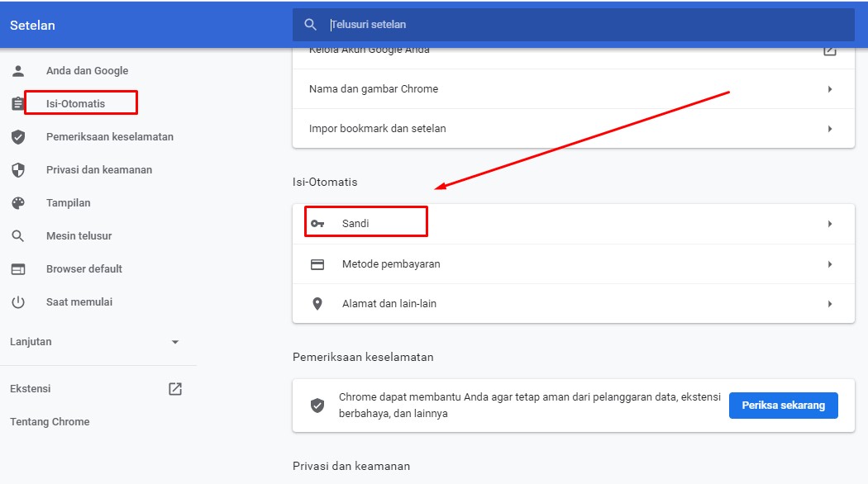Select Isi-Otomatis in the sidebar
The width and height of the screenshot is (868, 484).
[x=75, y=103]
